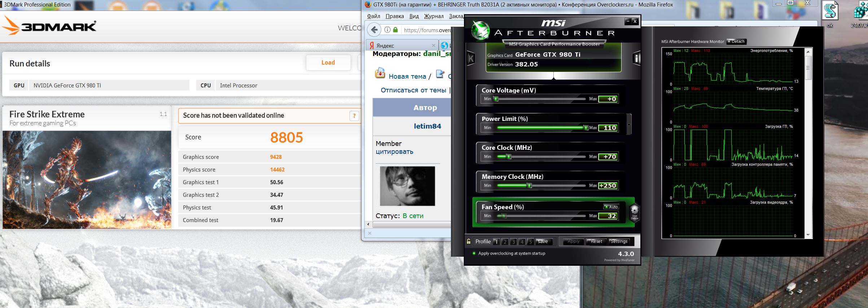Click the green padlock security icon in Firefox
This screenshot has height=308, width=868.
point(395,30)
